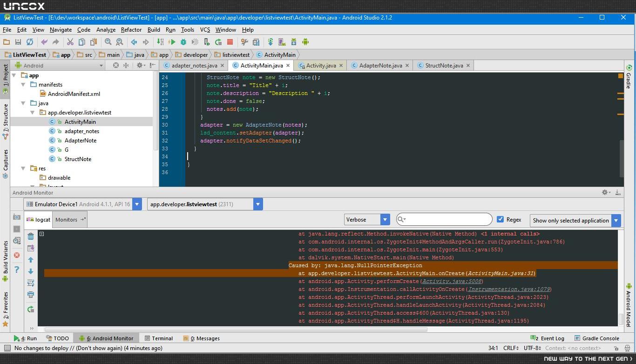
Task: Toggle the Regex checkbox
Action: [501, 219]
